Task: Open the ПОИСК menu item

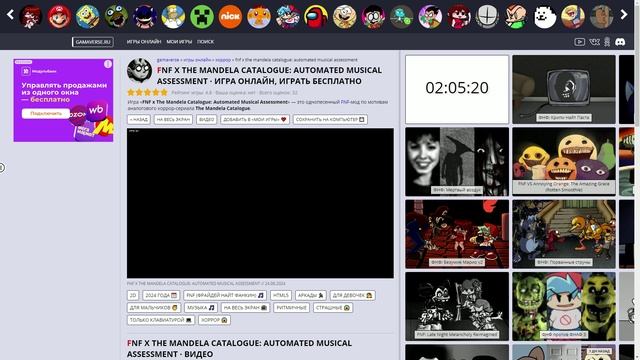Action: (x=205, y=42)
